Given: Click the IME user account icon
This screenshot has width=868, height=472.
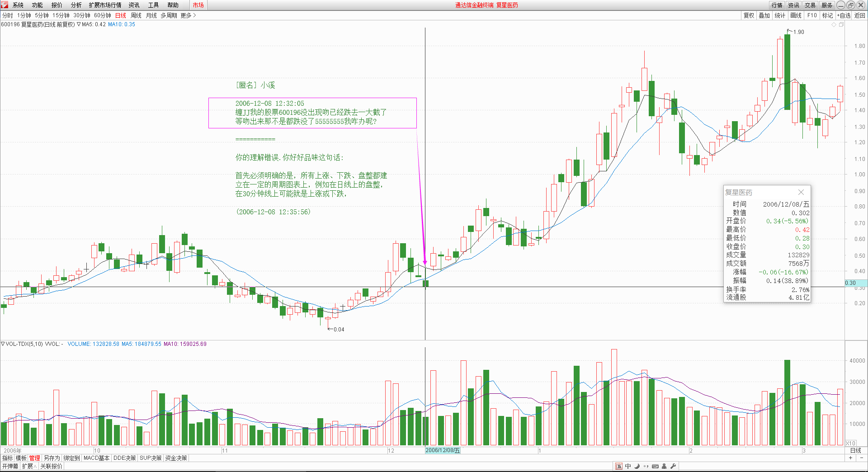Looking at the screenshot, I should 664,466.
